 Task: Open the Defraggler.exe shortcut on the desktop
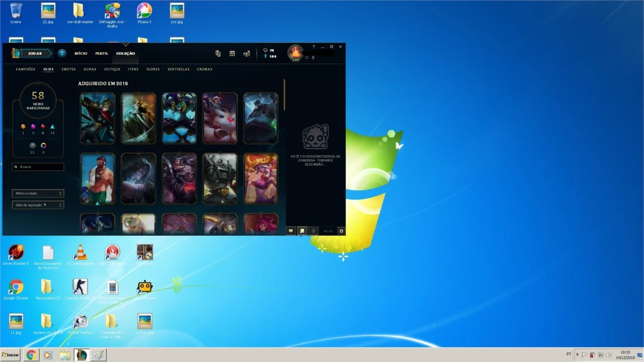(112, 15)
